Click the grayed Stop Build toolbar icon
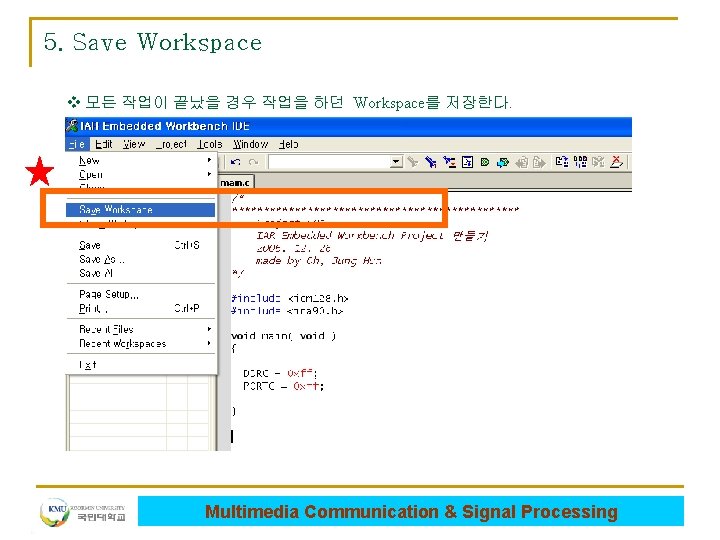 point(598,162)
